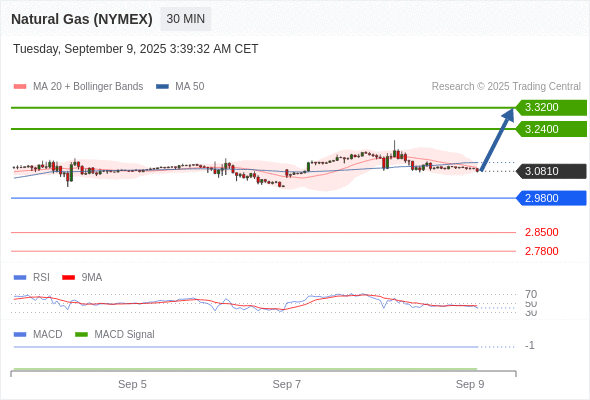Image resolution: width=590 pixels, height=400 pixels.
Task: Click the RSI 70 level axis label
Action: [x=531, y=294]
